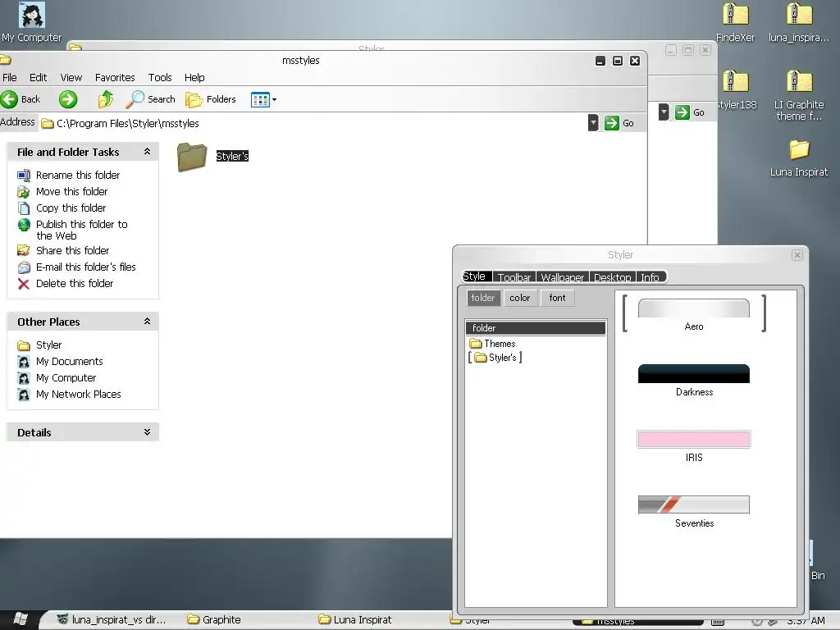Image resolution: width=840 pixels, height=630 pixels.
Task: Click the Start button on taskbar
Action: 20,619
